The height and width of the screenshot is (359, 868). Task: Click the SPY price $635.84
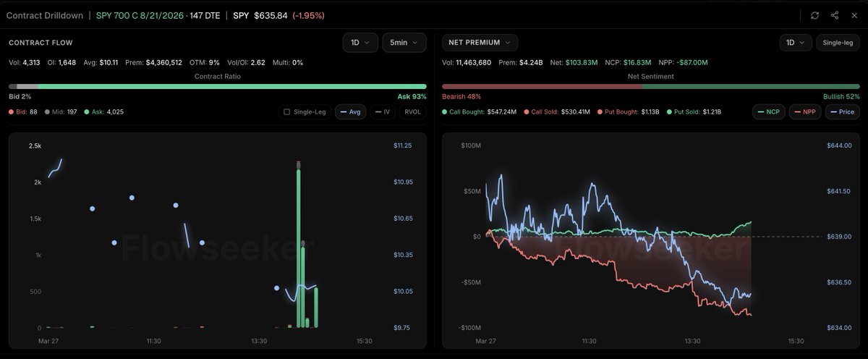coord(271,15)
